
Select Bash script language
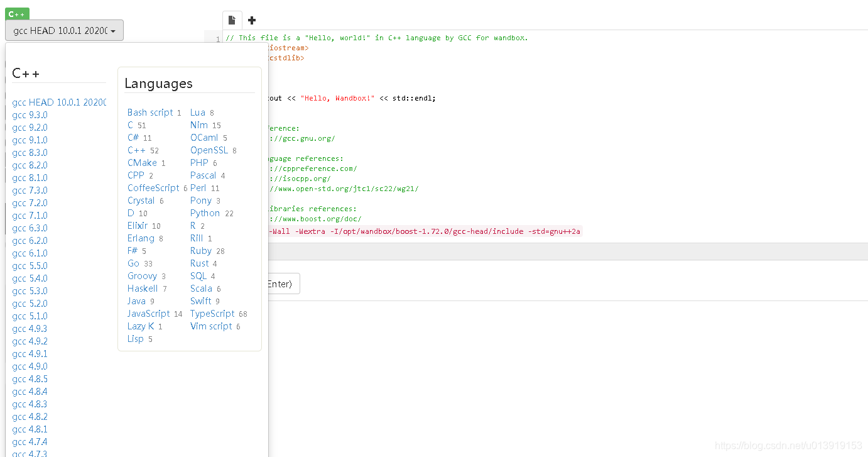[150, 113]
